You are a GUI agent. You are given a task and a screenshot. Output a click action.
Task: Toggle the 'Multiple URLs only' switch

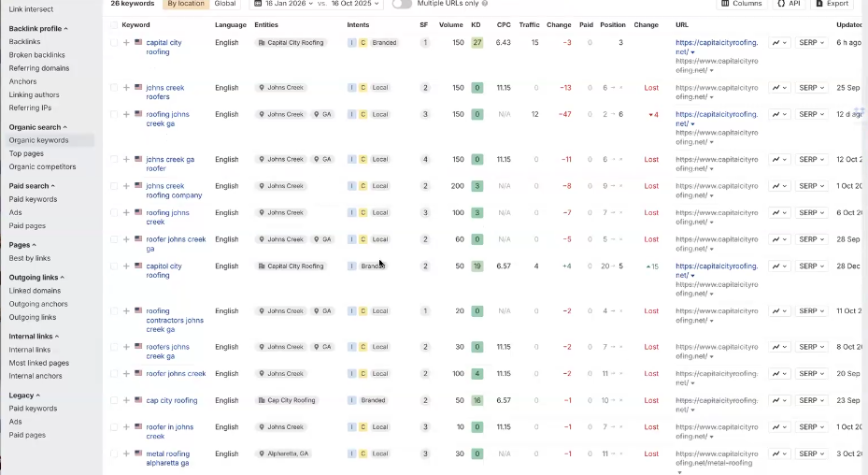(x=402, y=4)
